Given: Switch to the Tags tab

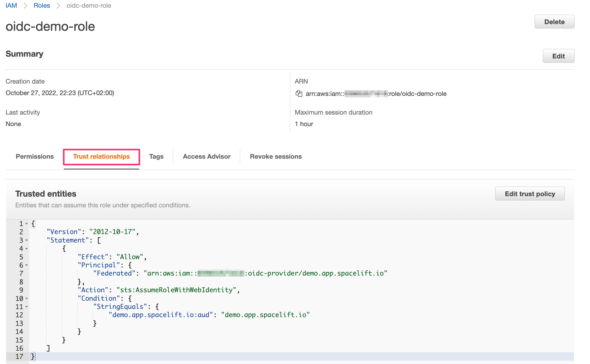Looking at the screenshot, I should coord(156,156).
